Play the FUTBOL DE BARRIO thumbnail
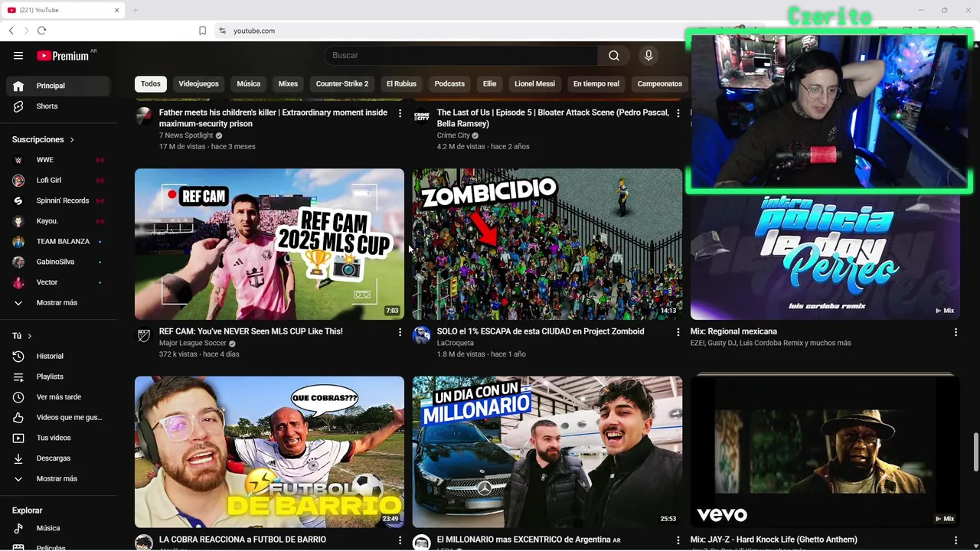 pyautogui.click(x=269, y=452)
